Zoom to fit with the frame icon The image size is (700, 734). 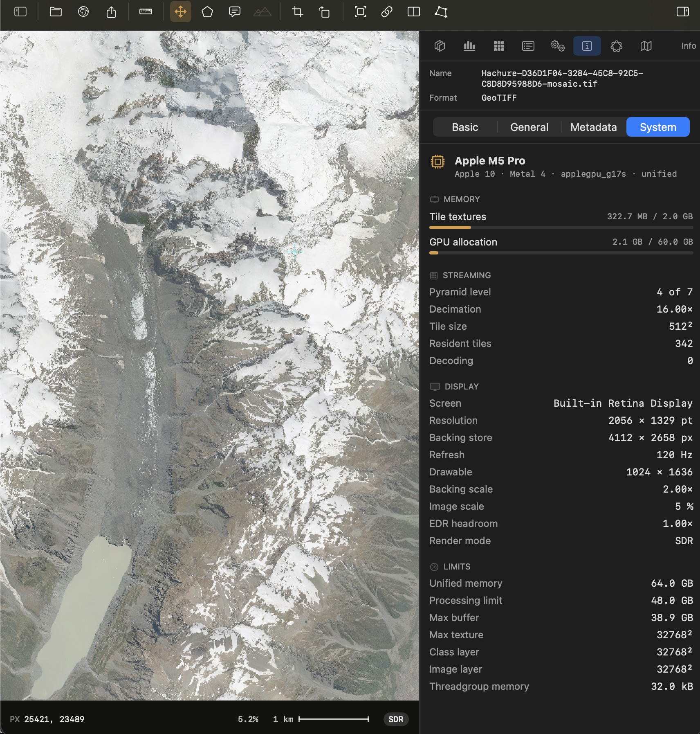tap(360, 12)
